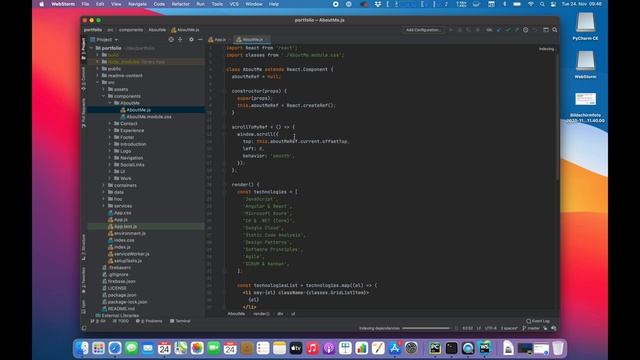Collapse the portfolio root folder

pyautogui.click(x=92, y=48)
